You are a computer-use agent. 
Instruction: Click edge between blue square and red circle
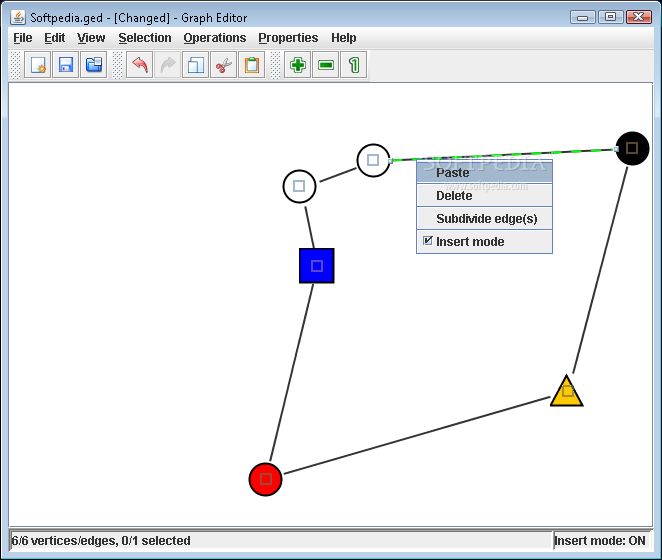click(x=292, y=372)
